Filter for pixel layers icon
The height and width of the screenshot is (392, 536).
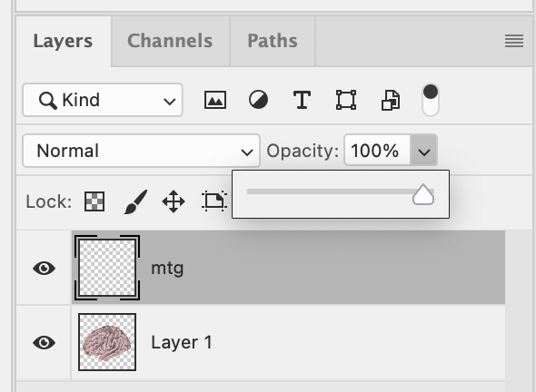(215, 100)
